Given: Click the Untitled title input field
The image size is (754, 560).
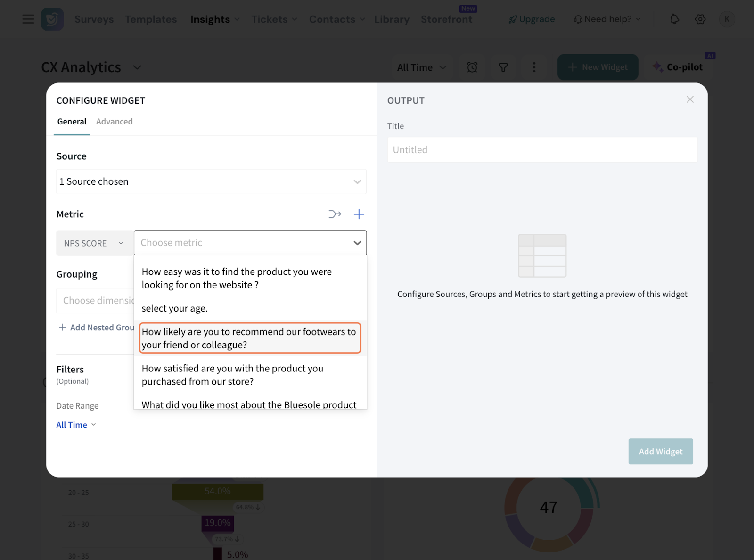Looking at the screenshot, I should pos(542,150).
